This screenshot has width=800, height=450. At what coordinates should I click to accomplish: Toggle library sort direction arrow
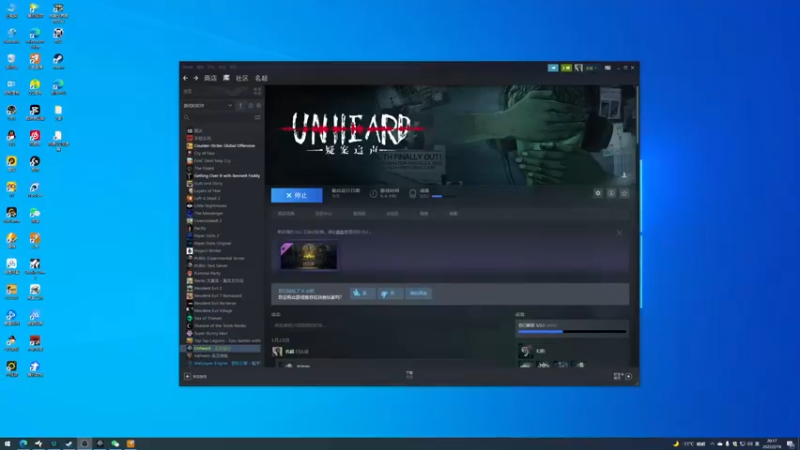pos(240,106)
